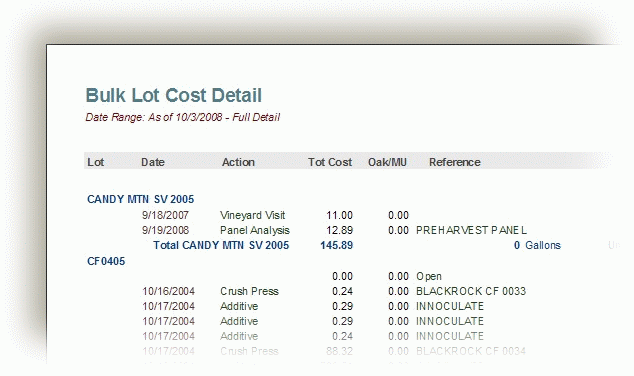Viewport: 634px width, 376px height.
Task: Select the CANDY MTN SV 2005 lot heading
Action: click(141, 199)
